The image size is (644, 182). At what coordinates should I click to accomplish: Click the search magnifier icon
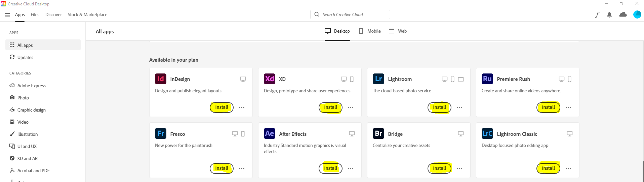tap(317, 14)
